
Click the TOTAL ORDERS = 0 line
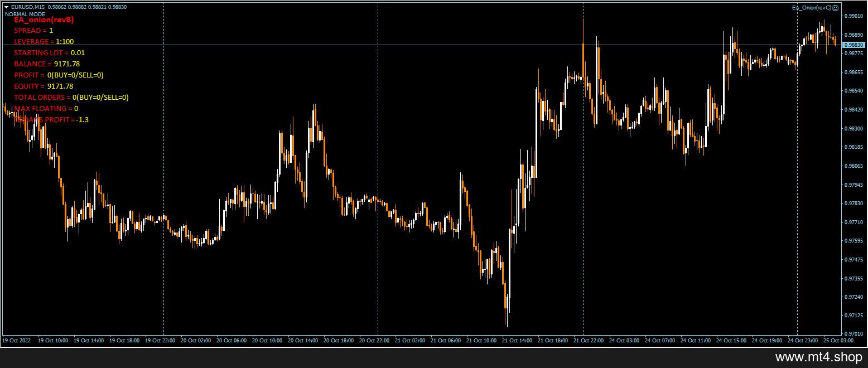coord(71,98)
